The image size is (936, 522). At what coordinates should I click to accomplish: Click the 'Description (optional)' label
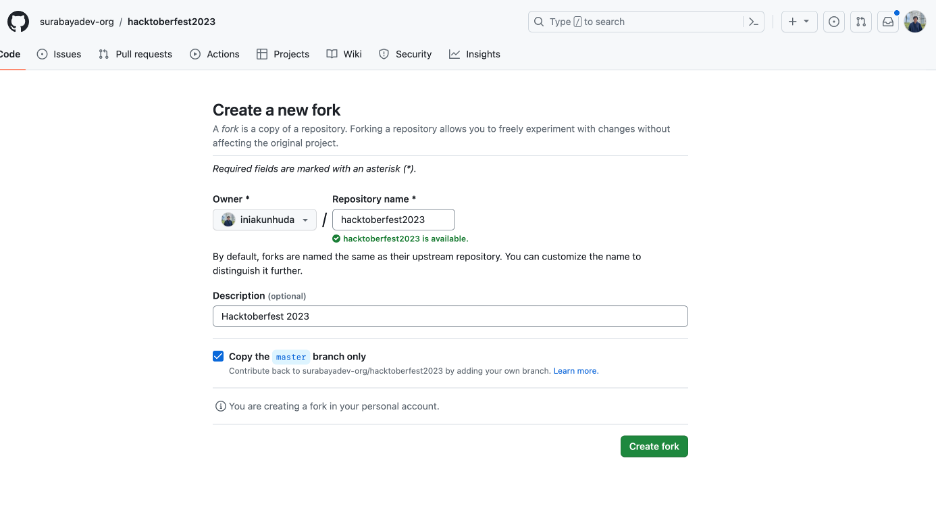(259, 296)
